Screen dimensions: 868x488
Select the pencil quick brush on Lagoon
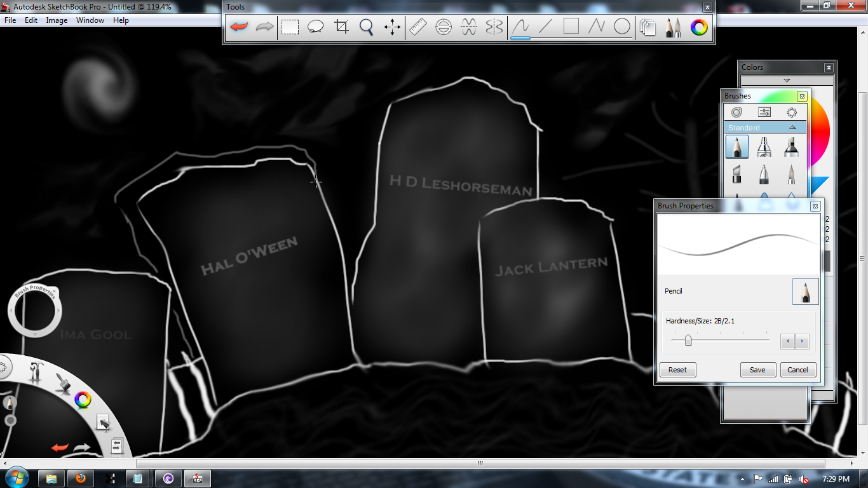pos(10,403)
